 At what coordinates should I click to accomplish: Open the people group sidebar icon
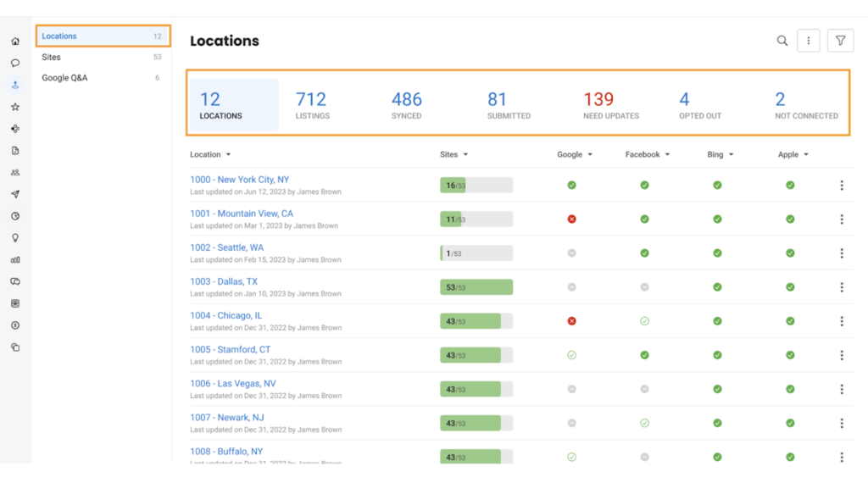[15, 172]
